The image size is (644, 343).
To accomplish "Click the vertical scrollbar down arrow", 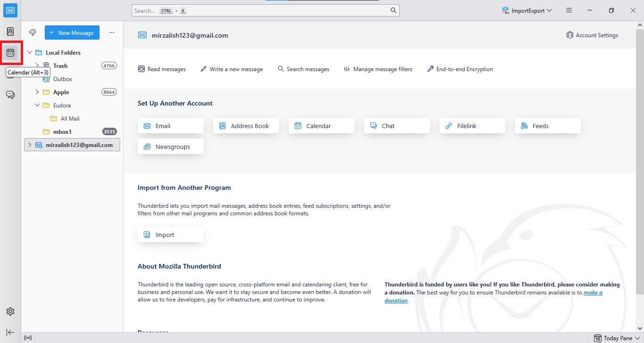I will pos(640,328).
